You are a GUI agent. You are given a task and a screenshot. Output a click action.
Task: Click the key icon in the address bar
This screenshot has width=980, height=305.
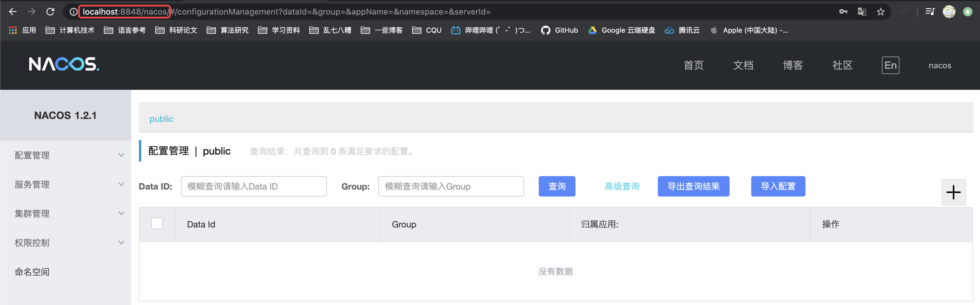click(843, 11)
